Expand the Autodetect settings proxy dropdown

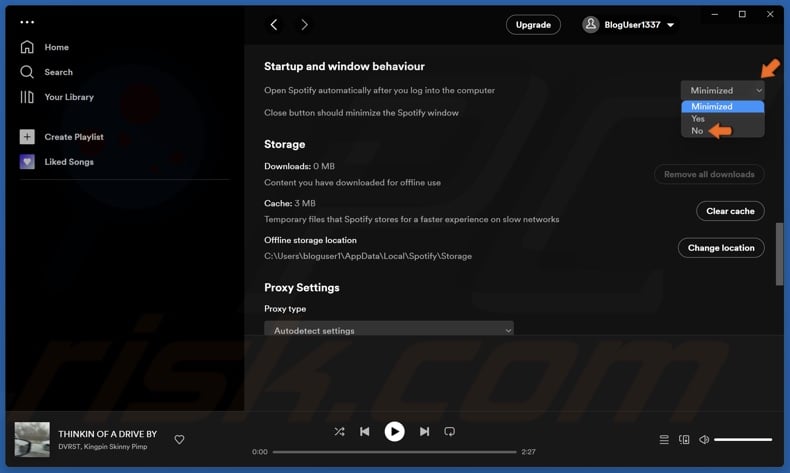click(389, 328)
